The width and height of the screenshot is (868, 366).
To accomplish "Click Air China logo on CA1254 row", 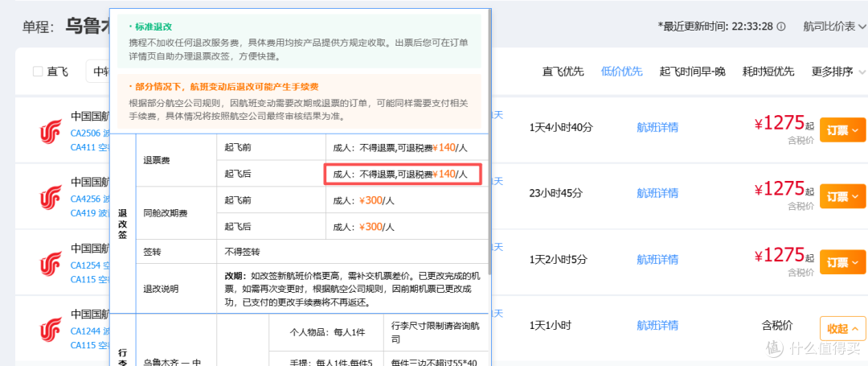I will coord(51,264).
